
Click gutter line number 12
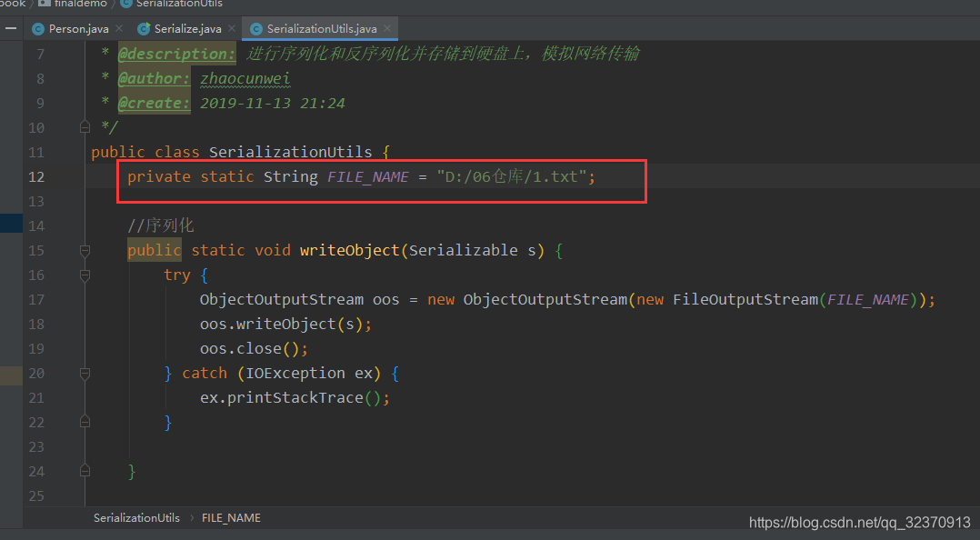pyautogui.click(x=36, y=177)
